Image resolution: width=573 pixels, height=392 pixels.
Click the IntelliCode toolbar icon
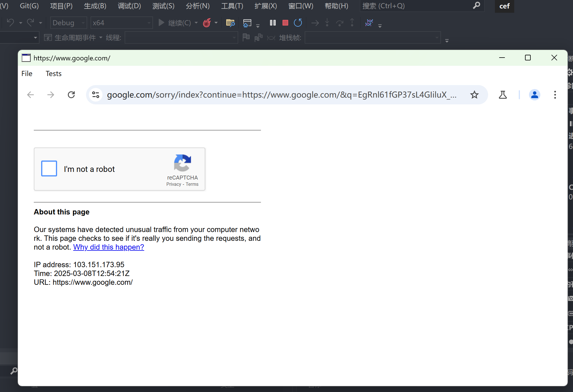[369, 23]
